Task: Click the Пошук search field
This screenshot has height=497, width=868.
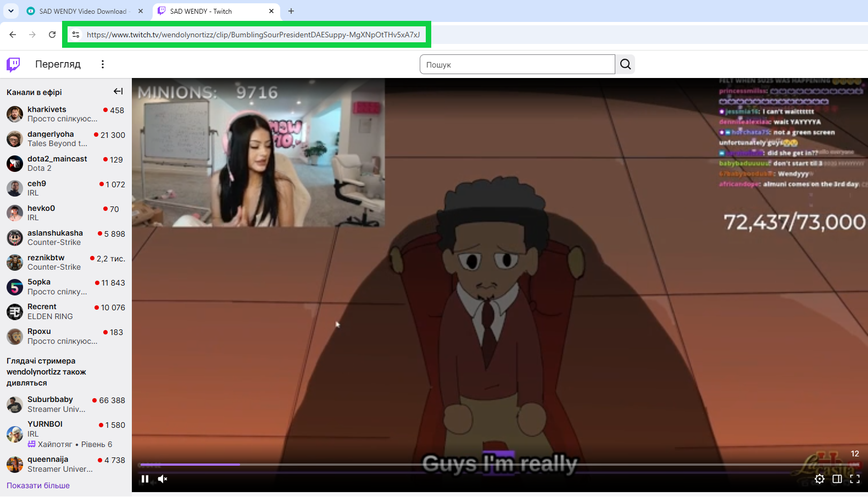Action: [517, 64]
